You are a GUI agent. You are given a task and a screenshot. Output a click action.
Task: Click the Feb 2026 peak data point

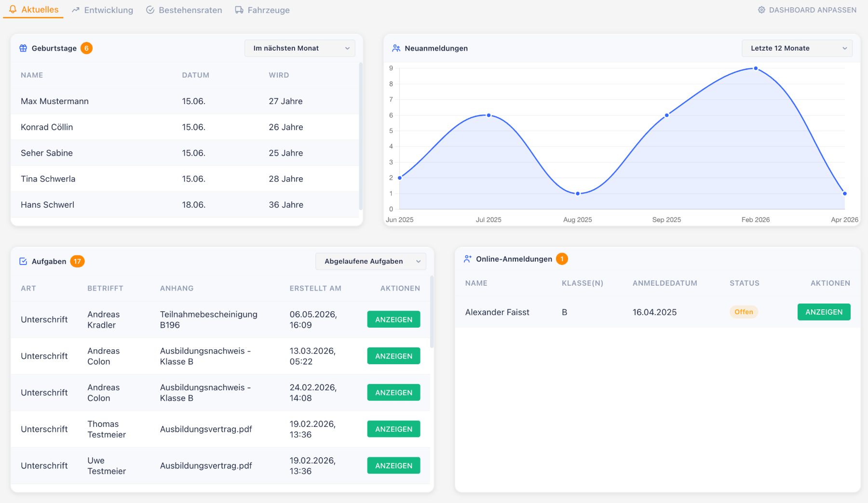[x=756, y=68]
